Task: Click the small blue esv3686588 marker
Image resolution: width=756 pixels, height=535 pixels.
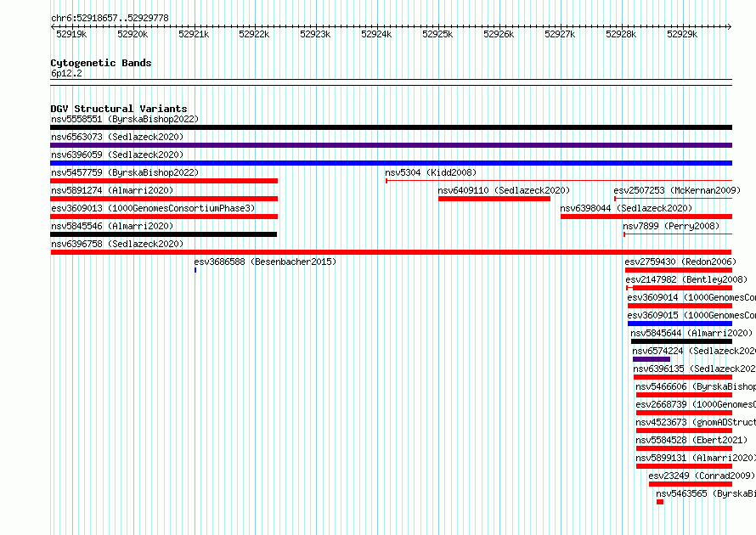Action: 195,270
